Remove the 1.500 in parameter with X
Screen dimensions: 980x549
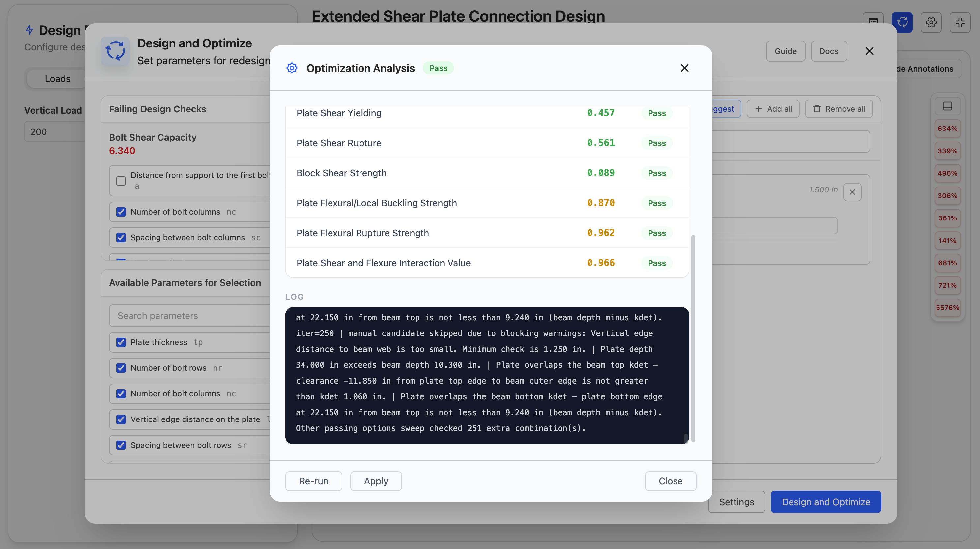(852, 192)
